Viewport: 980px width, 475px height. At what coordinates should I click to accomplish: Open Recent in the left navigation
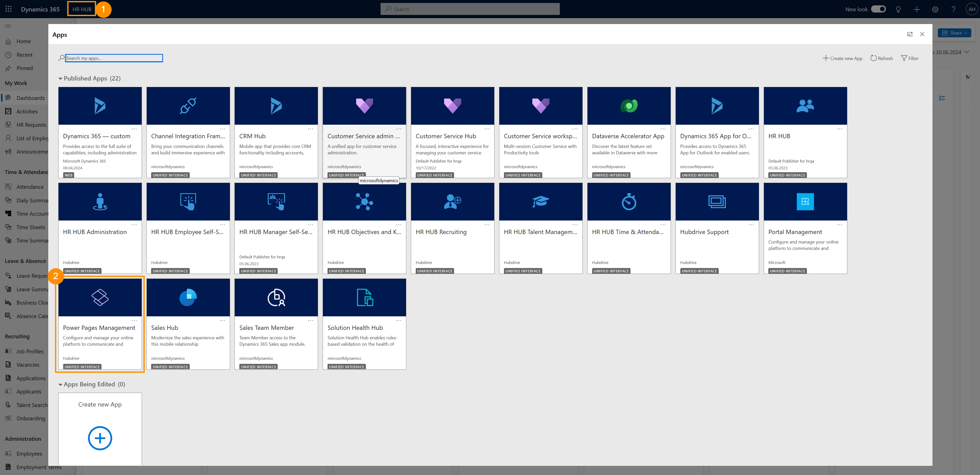(x=24, y=55)
